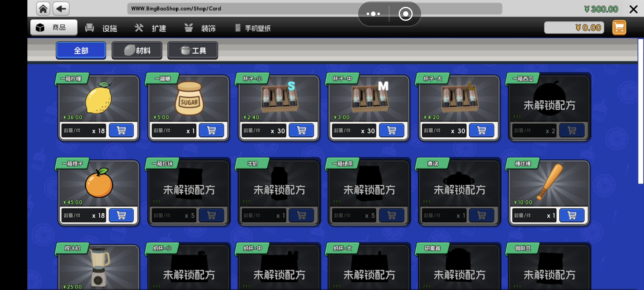Click the vertical scrollbar on right
The height and width of the screenshot is (290, 644).
[x=641, y=111]
